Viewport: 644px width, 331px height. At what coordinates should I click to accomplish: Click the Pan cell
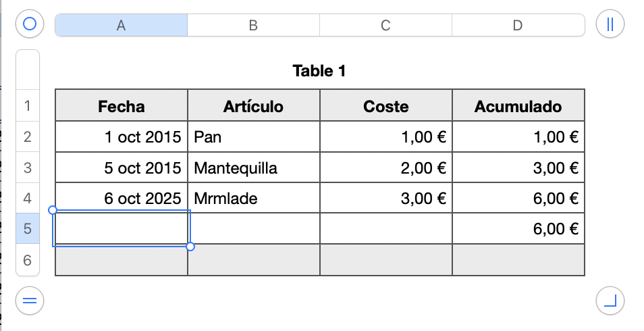tap(253, 137)
